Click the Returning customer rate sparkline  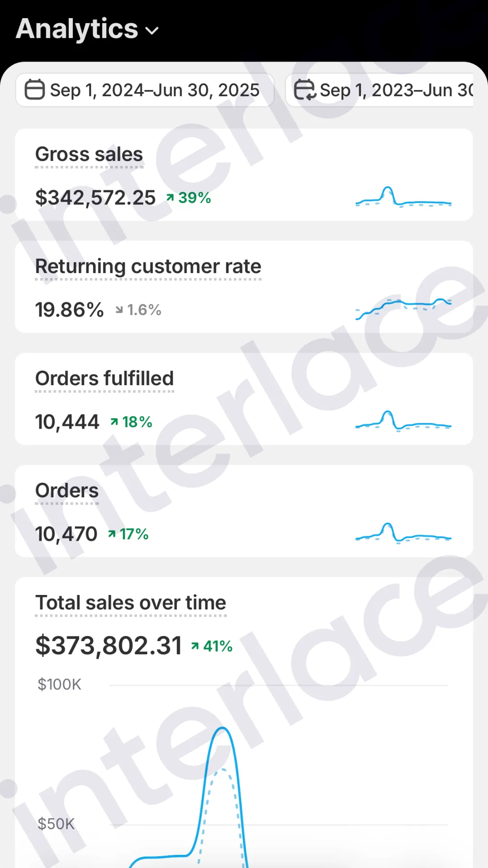coord(403,308)
